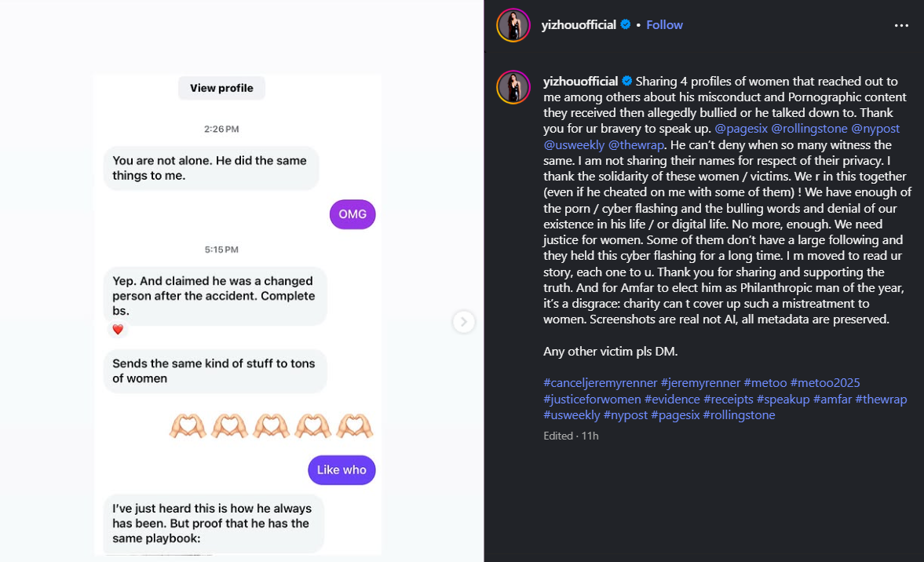The image size is (924, 562).
Task: Open the #receipts hashtag link
Action: pos(728,399)
